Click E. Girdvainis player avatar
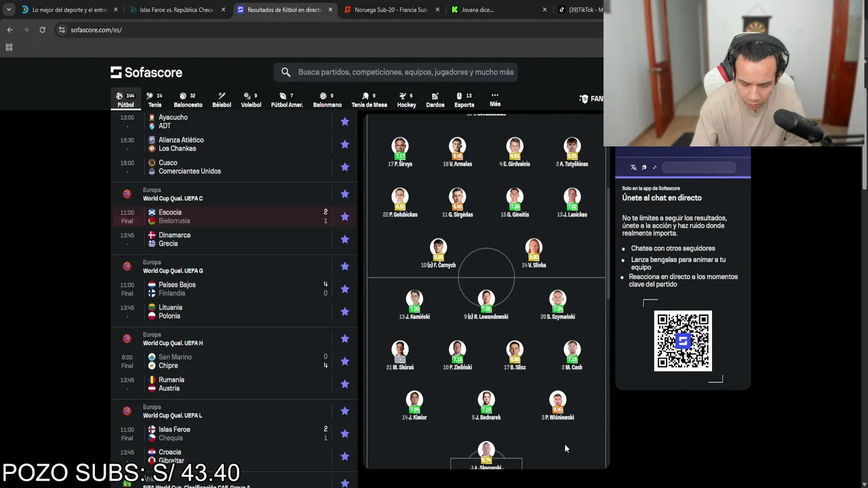The image size is (868, 488). pyautogui.click(x=515, y=146)
